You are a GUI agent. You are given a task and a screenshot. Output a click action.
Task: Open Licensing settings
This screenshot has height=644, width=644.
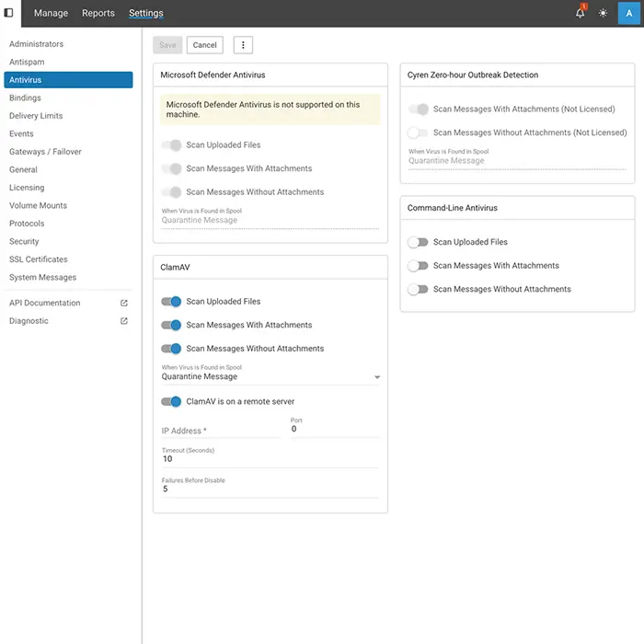point(68,188)
